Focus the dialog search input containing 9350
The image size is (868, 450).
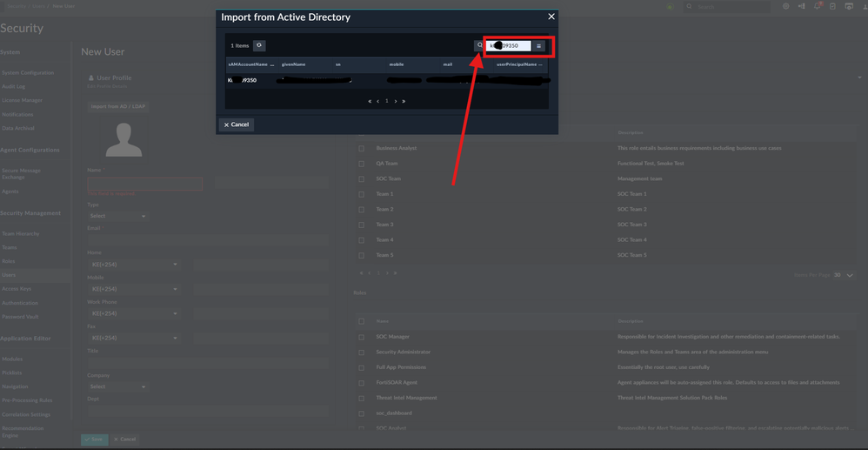point(508,46)
